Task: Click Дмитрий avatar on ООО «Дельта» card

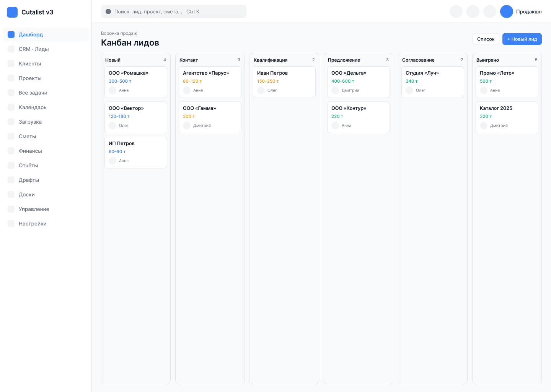Action: pyautogui.click(x=335, y=90)
